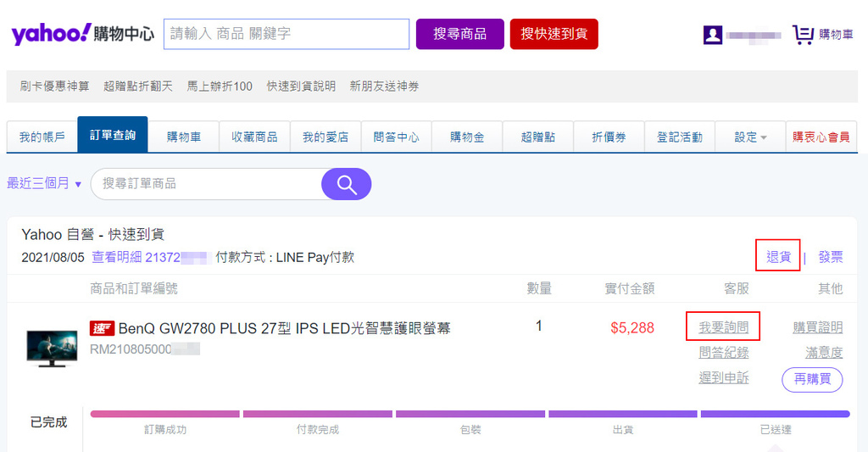868x452 pixels.
Task: Click the red 速 fast delivery badge
Action: [x=102, y=328]
